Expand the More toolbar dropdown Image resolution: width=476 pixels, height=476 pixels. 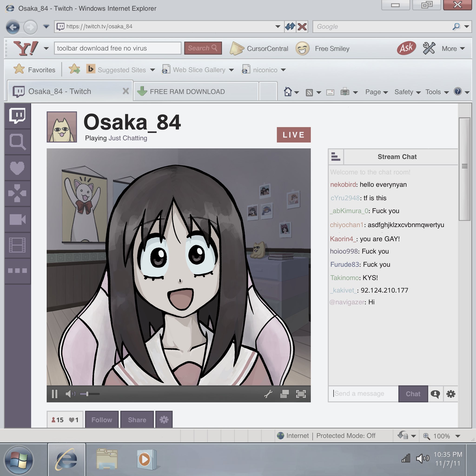453,49
